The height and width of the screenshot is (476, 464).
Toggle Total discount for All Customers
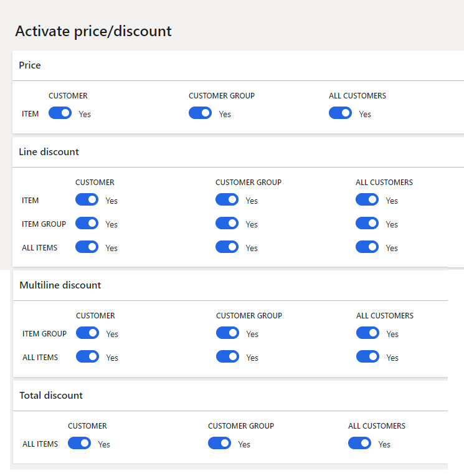click(x=359, y=443)
